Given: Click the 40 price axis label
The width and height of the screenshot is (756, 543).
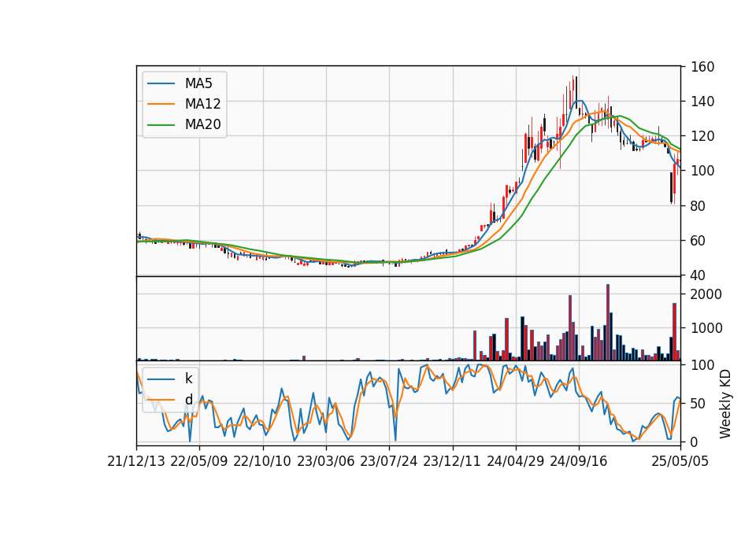Looking at the screenshot, I should tap(699, 275).
